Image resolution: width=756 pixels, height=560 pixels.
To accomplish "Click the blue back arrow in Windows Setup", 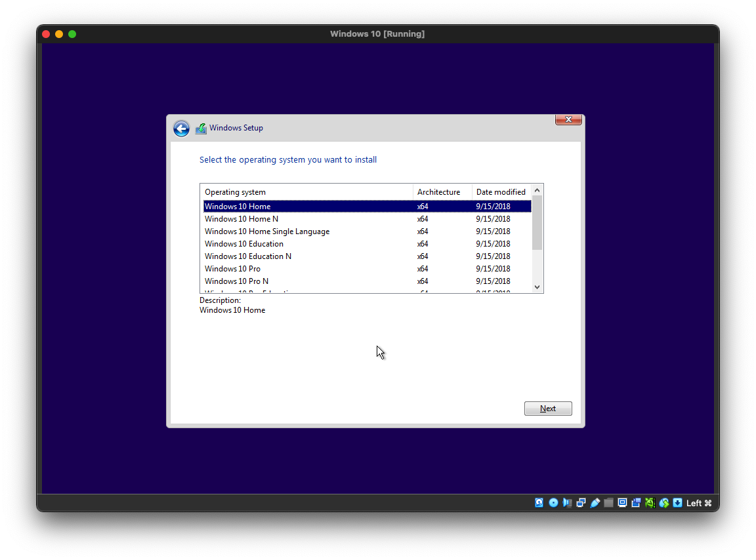I will click(181, 129).
